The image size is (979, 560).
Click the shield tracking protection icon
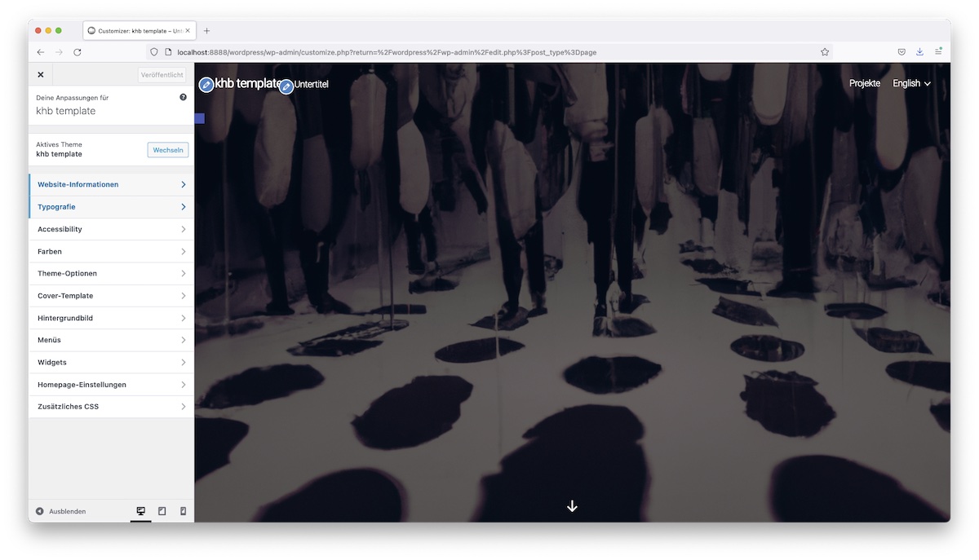click(154, 52)
